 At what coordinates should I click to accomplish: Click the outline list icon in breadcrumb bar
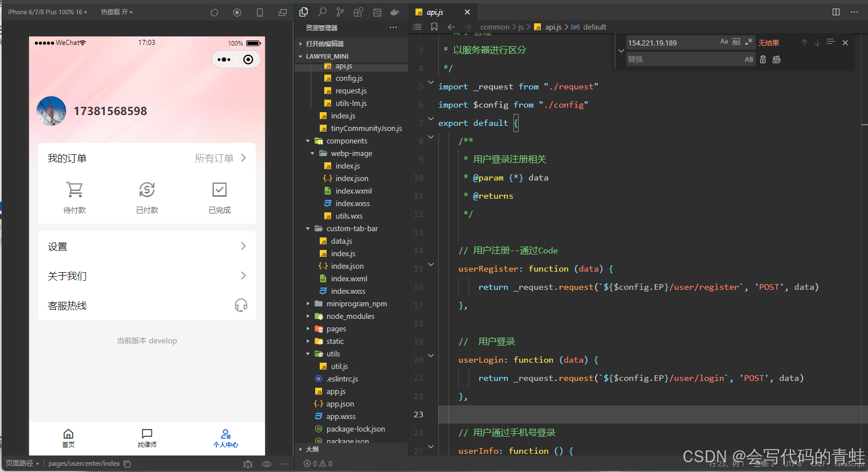point(417,27)
